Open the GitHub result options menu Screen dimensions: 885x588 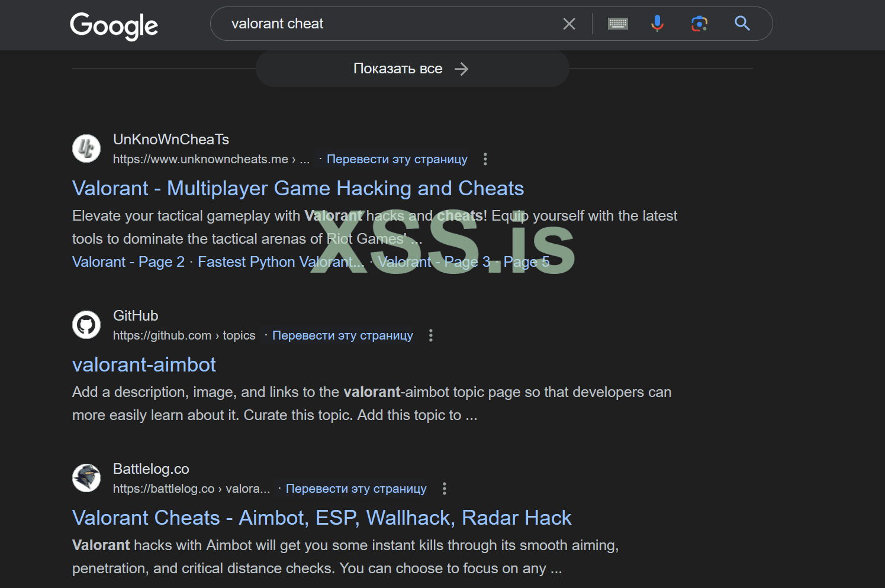tap(431, 335)
